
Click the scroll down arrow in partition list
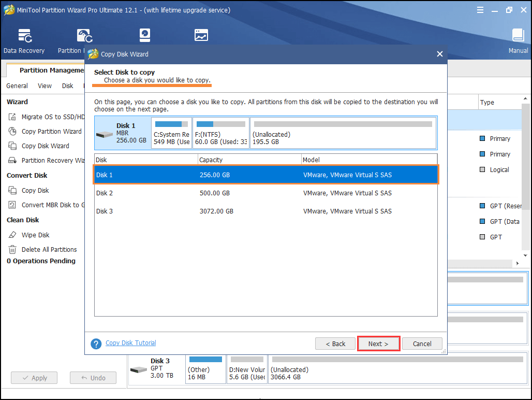pos(525,255)
